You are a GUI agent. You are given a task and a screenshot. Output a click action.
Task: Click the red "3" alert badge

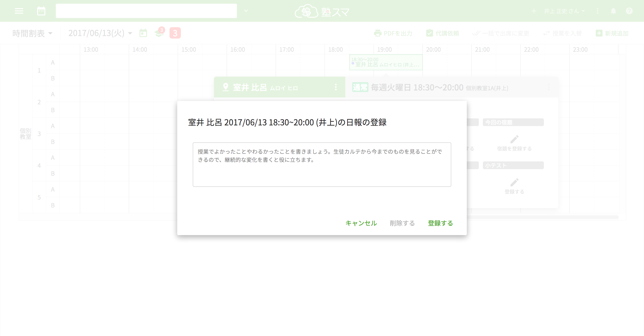click(175, 33)
